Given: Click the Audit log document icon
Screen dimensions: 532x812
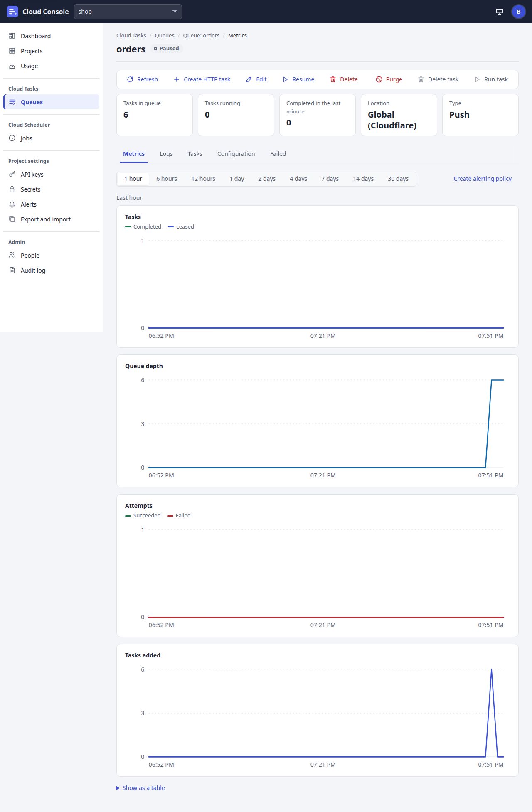Looking at the screenshot, I should point(12,271).
